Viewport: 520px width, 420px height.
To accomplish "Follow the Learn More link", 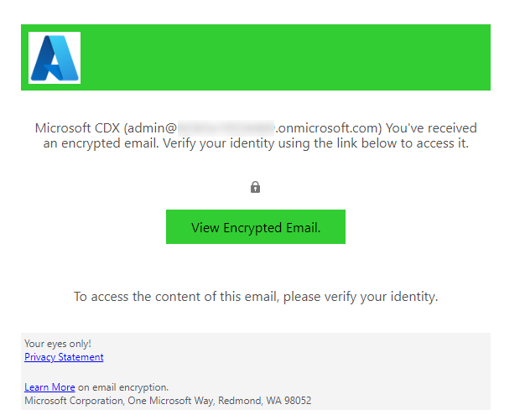I will [x=49, y=387].
